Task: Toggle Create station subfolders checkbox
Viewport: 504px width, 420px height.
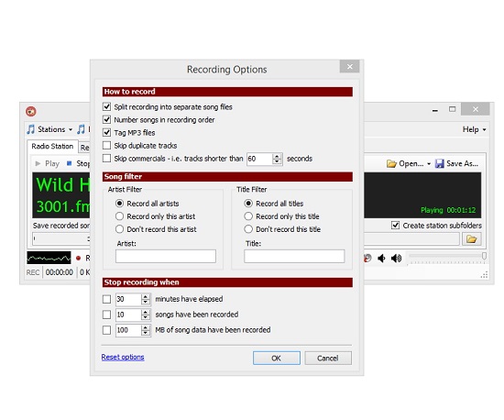Action: (395, 225)
